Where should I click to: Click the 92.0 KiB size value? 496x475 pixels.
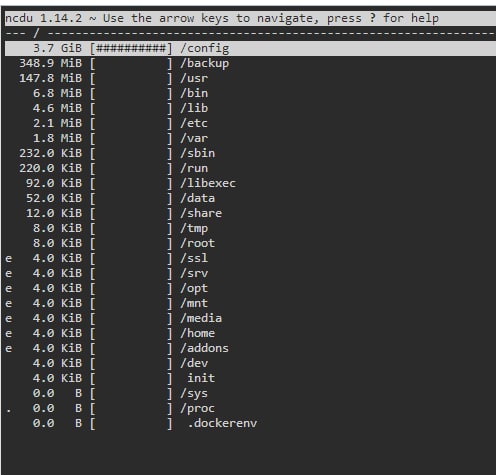[54, 183]
